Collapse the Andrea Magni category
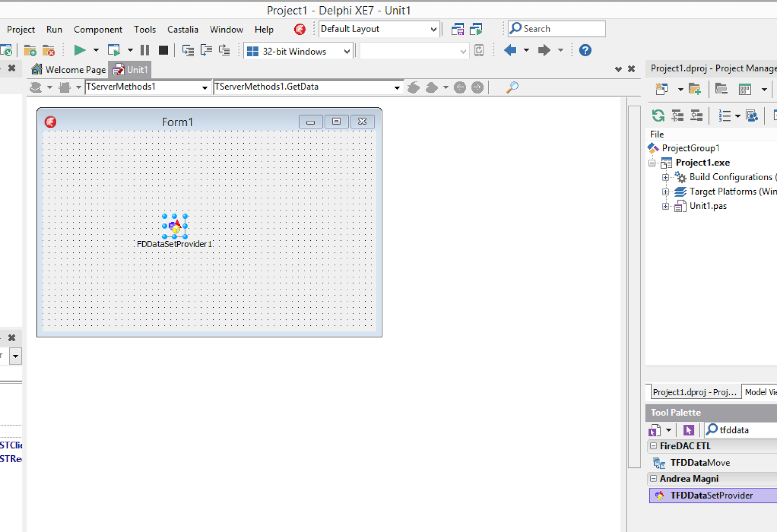 (x=654, y=479)
